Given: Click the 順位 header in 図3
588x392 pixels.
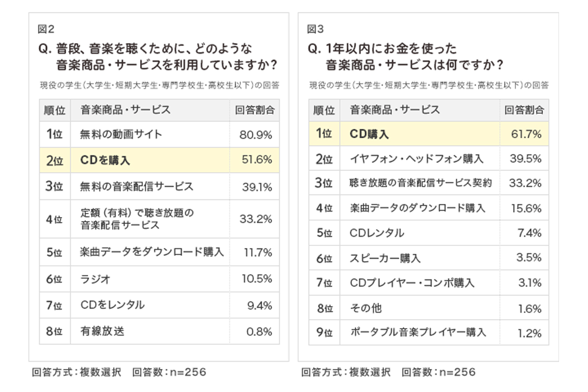Looking at the screenshot, I should point(324,110).
